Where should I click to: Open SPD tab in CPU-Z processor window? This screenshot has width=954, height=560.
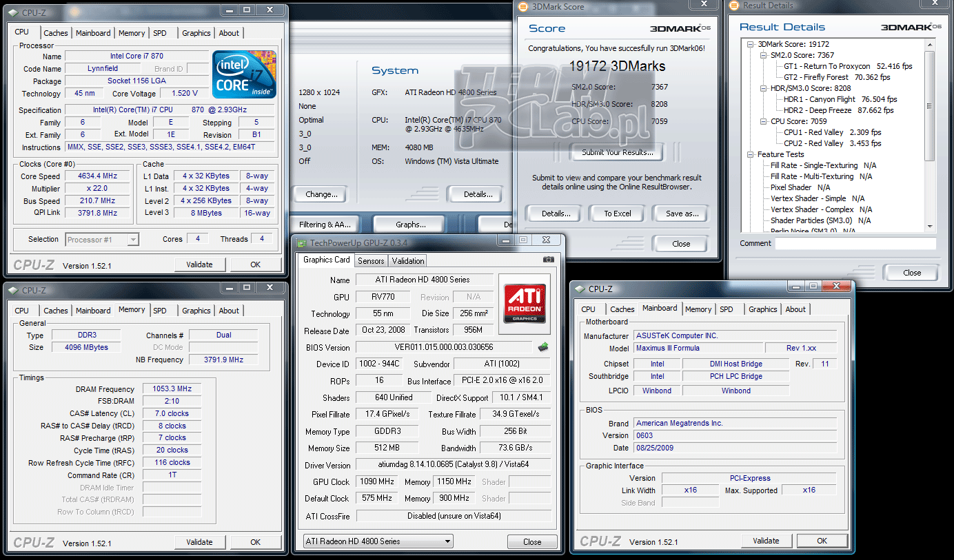[x=159, y=33]
